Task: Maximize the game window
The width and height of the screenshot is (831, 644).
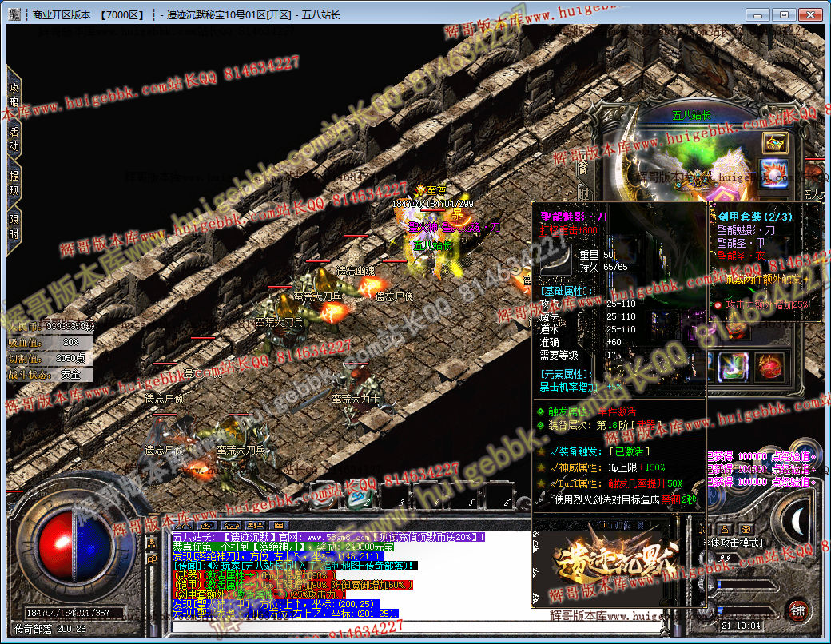Action: point(784,15)
